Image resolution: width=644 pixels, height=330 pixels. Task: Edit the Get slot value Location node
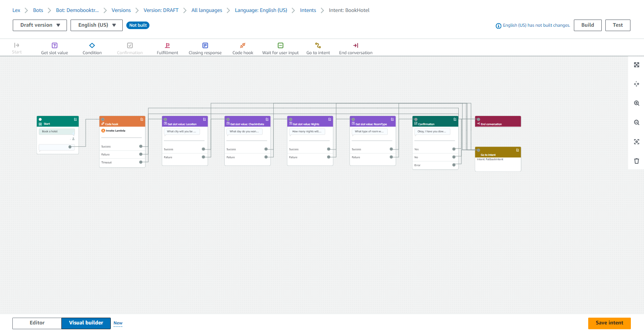[x=204, y=119]
